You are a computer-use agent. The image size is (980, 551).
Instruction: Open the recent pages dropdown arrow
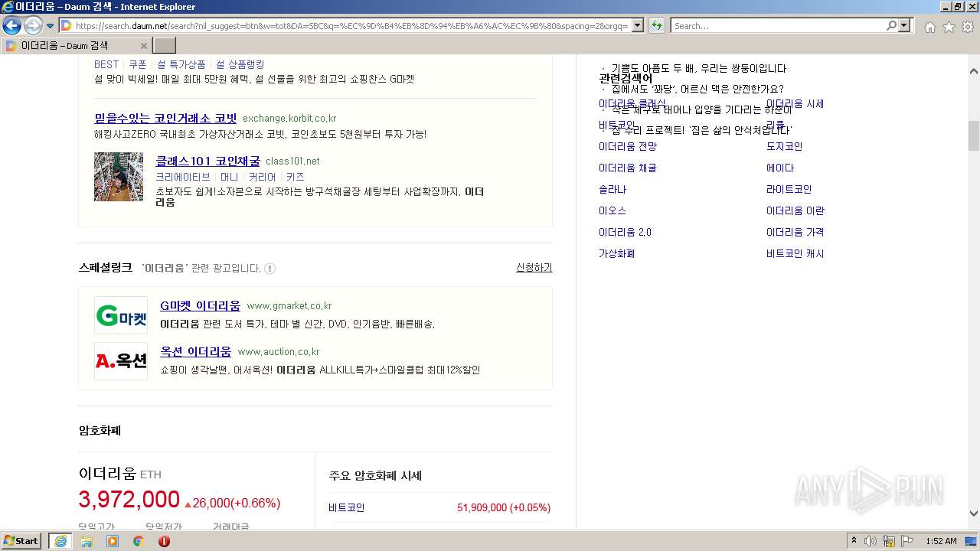coord(50,26)
